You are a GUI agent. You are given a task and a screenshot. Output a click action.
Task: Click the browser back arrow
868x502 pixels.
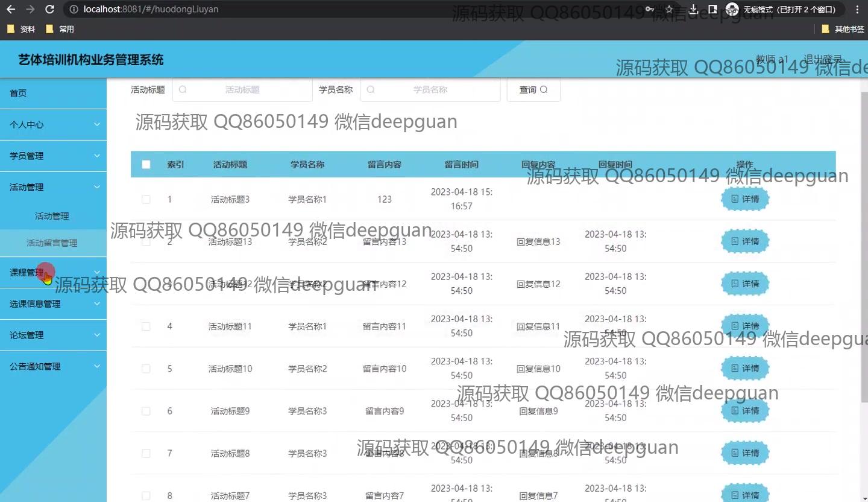point(11,9)
